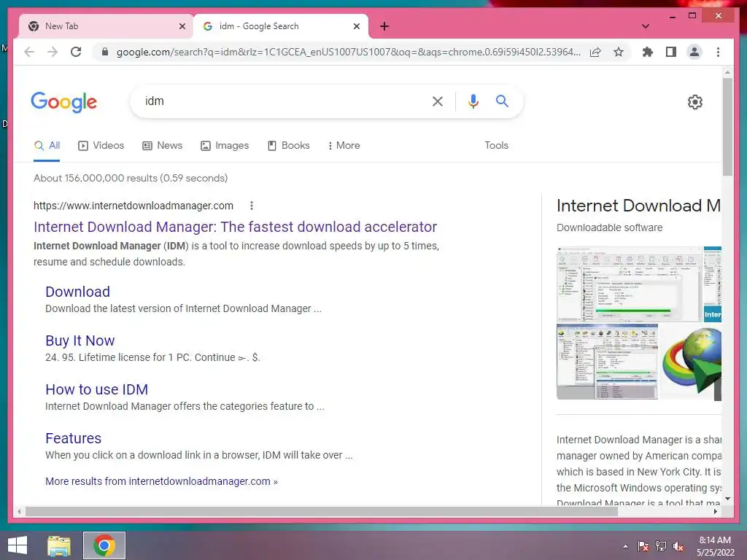The width and height of the screenshot is (747, 560).
Task: Open Internet Download Manager fastest accelerator link
Action: [236, 227]
